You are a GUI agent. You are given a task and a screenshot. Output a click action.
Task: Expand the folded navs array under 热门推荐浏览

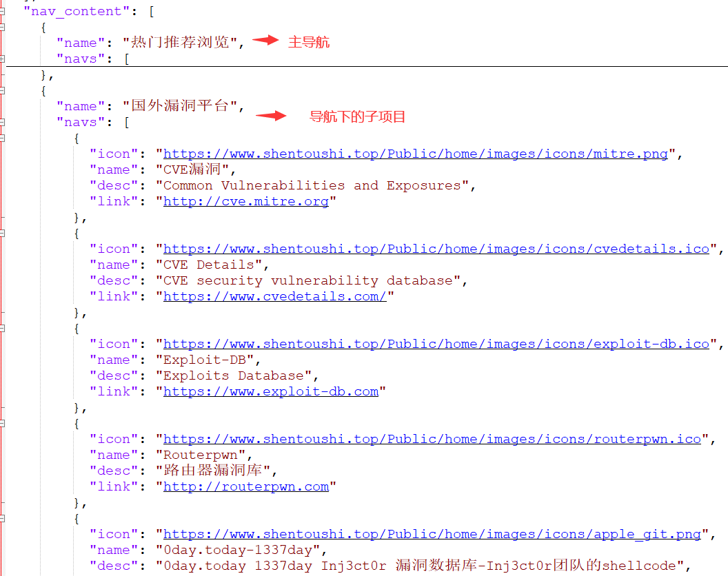2,59
